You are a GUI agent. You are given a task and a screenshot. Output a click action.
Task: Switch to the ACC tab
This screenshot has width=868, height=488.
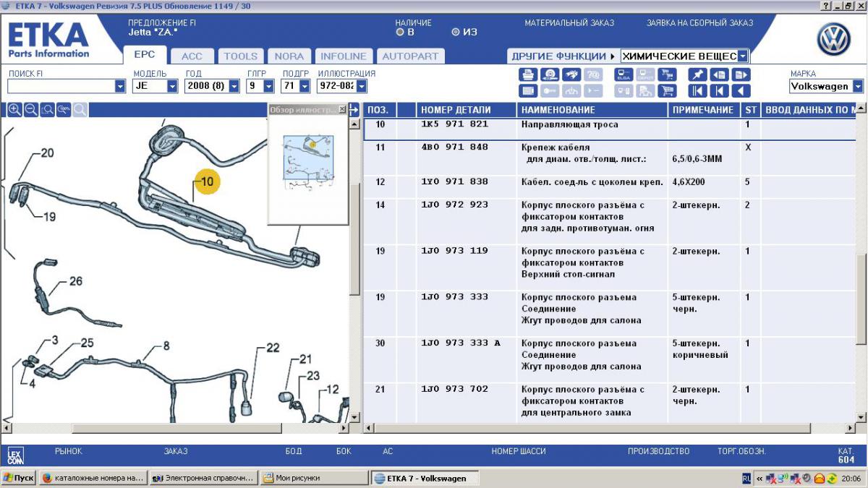point(192,56)
